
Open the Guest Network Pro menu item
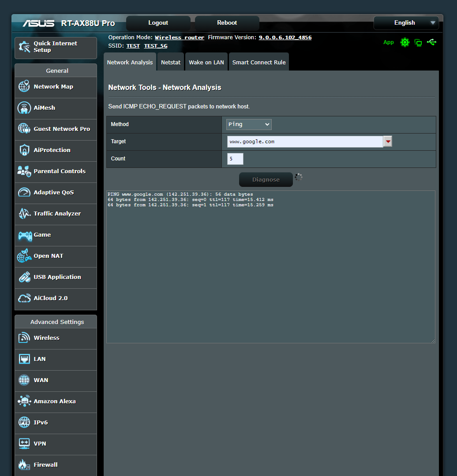click(56, 129)
